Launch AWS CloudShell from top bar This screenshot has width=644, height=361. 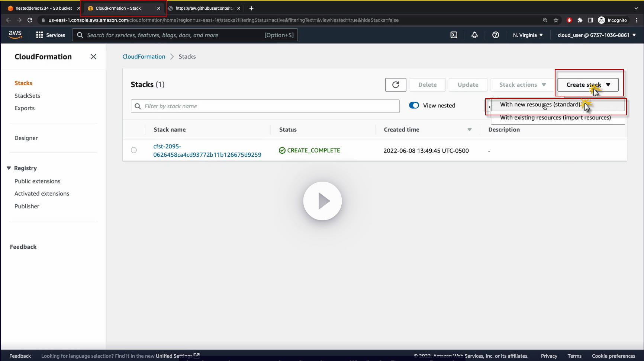454,35
